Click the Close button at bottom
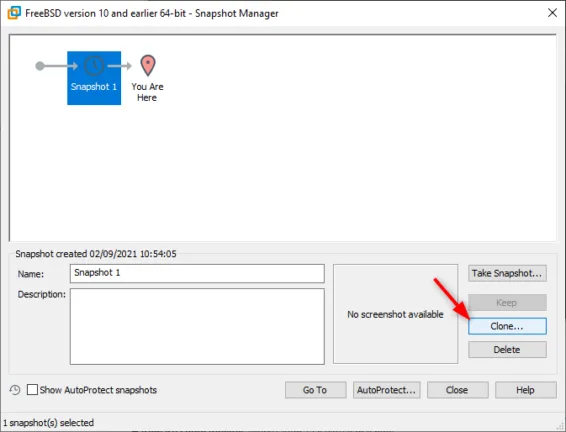The height and width of the screenshot is (432, 566). 457,390
